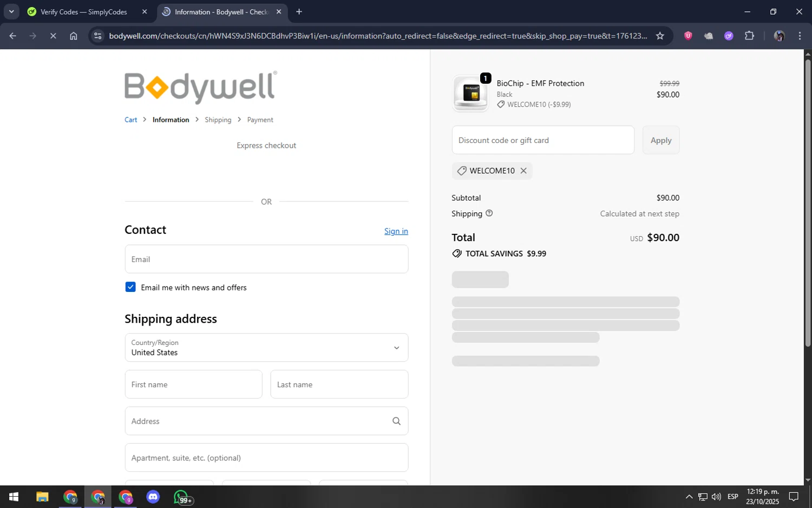This screenshot has height=508, width=812.
Task: Open the taskbar clock and date
Action: coord(763,497)
